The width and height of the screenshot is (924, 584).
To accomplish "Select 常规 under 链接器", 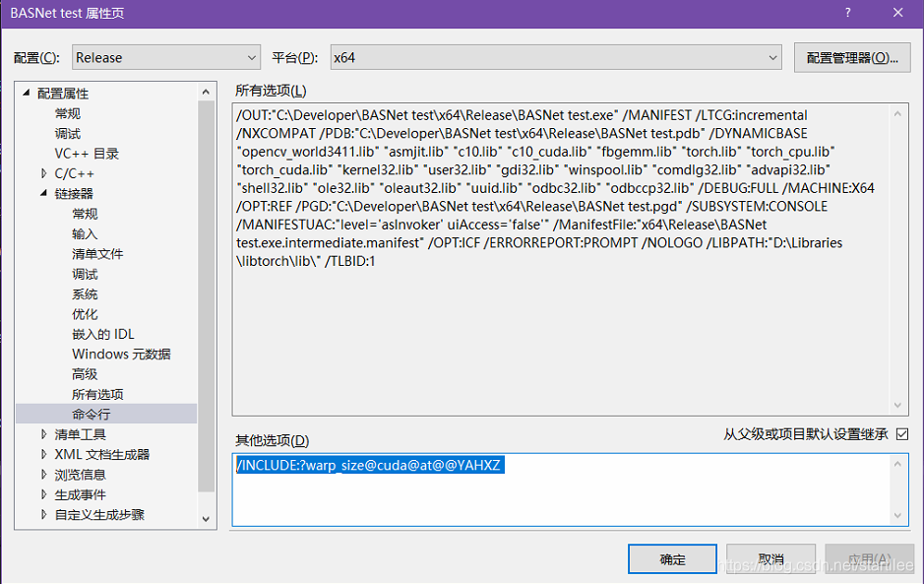I will pos(85,214).
